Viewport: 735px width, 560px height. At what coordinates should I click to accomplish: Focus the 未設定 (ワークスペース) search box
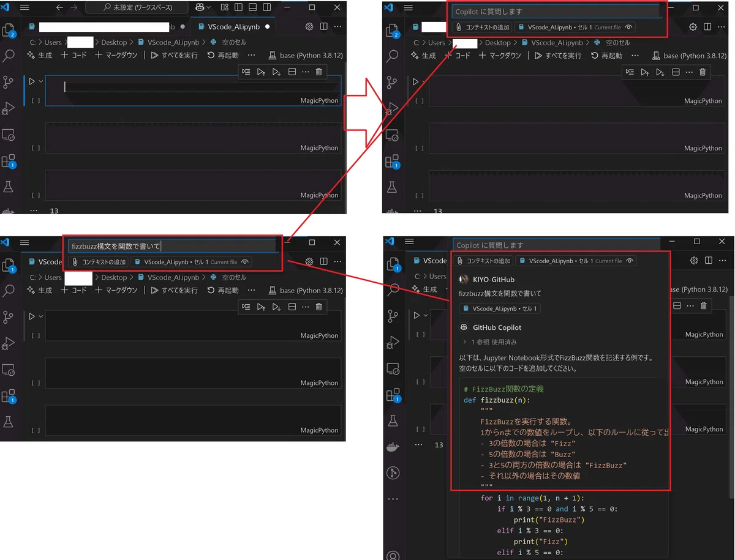tap(137, 8)
